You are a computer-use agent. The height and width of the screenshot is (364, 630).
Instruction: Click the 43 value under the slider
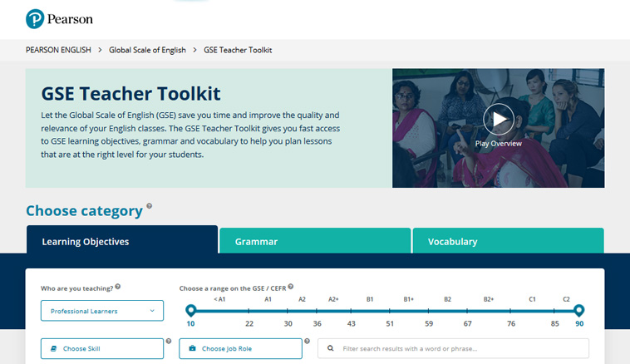pos(352,323)
